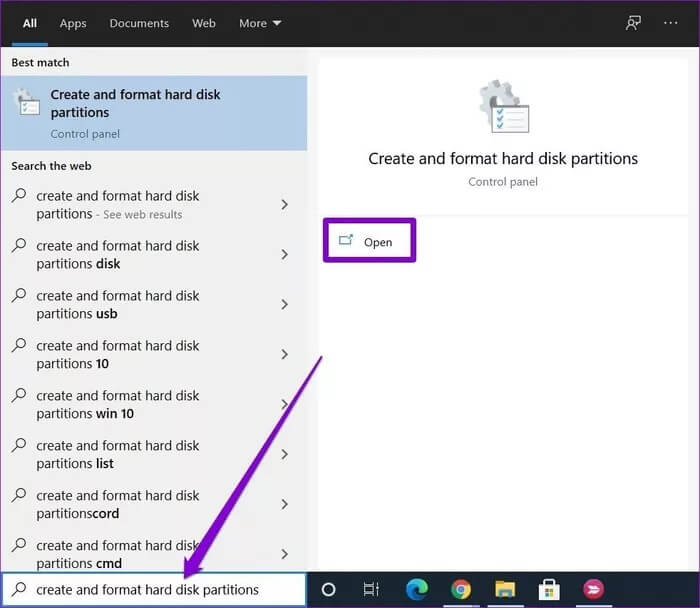Select the Web search tab

click(204, 23)
